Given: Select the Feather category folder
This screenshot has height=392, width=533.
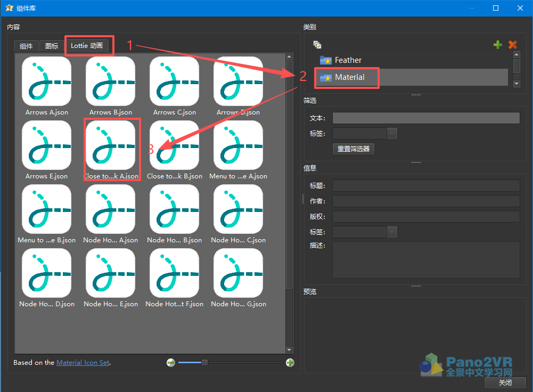Looking at the screenshot, I should (x=348, y=60).
